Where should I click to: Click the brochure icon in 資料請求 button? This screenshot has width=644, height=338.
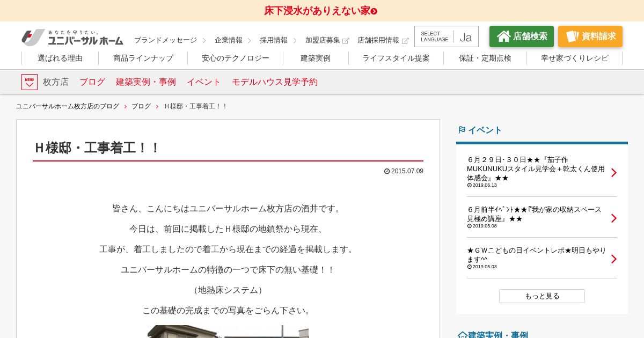[x=572, y=36]
